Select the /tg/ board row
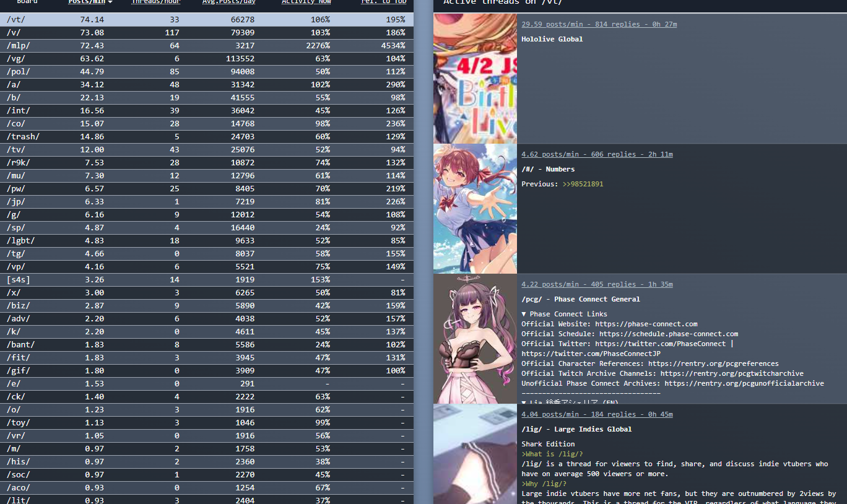847x504 pixels. [x=207, y=254]
